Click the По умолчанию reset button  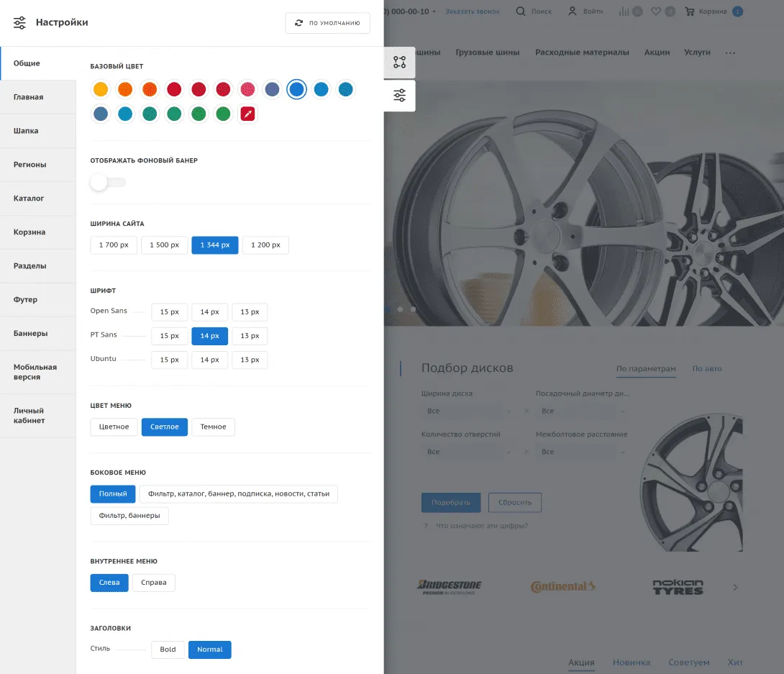pyautogui.click(x=327, y=23)
